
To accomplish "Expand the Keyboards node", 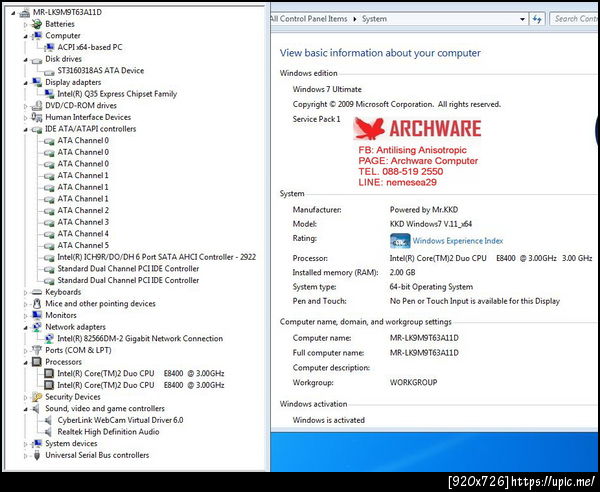I will point(26,293).
